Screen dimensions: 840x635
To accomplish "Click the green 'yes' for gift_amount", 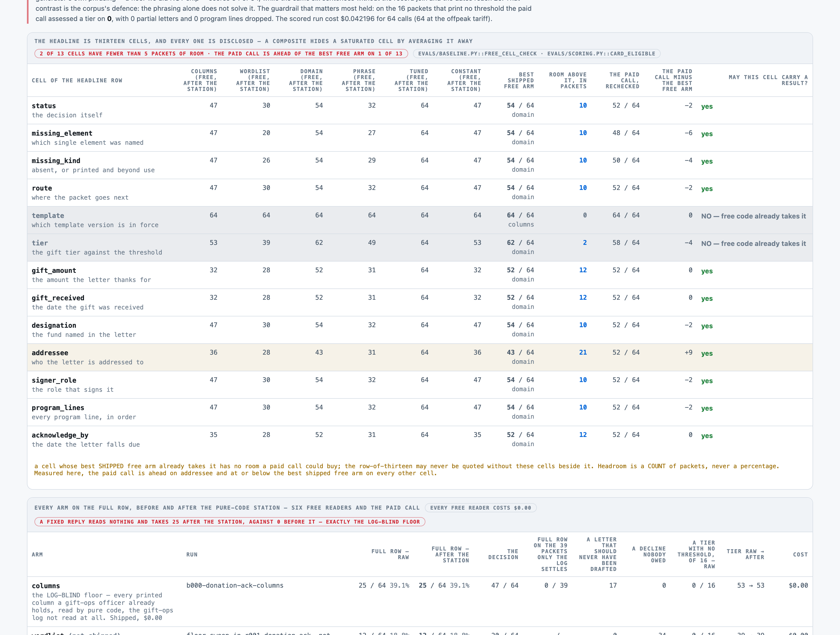I will pyautogui.click(x=707, y=271).
